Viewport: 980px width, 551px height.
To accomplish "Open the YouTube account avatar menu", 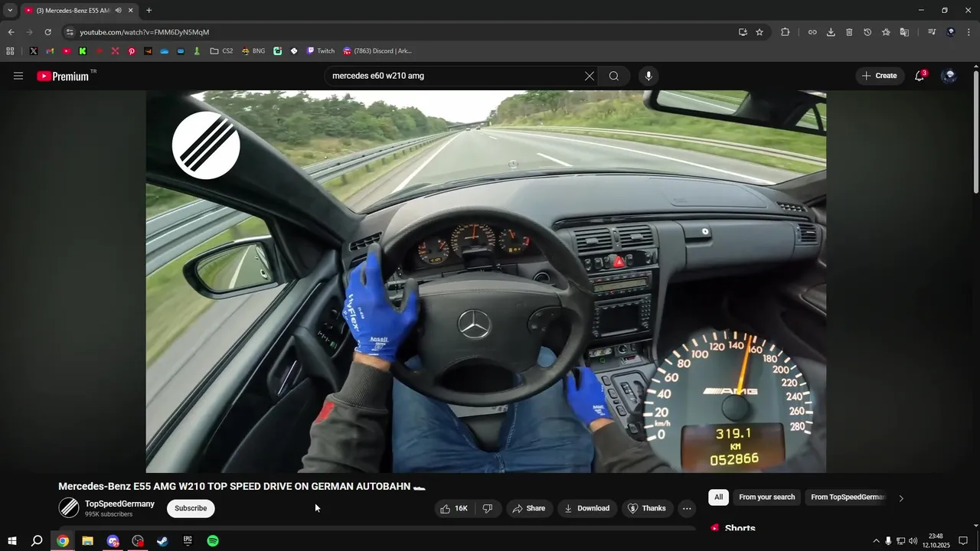I will point(949,76).
